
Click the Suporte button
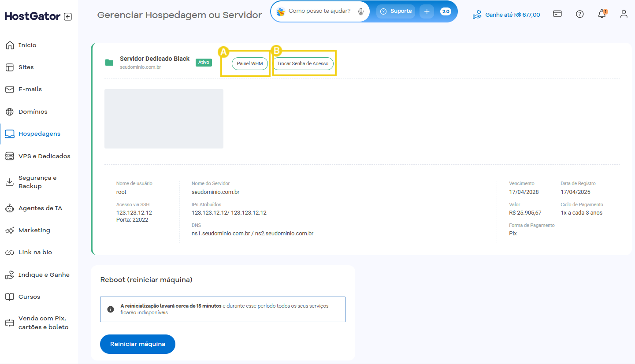(396, 11)
